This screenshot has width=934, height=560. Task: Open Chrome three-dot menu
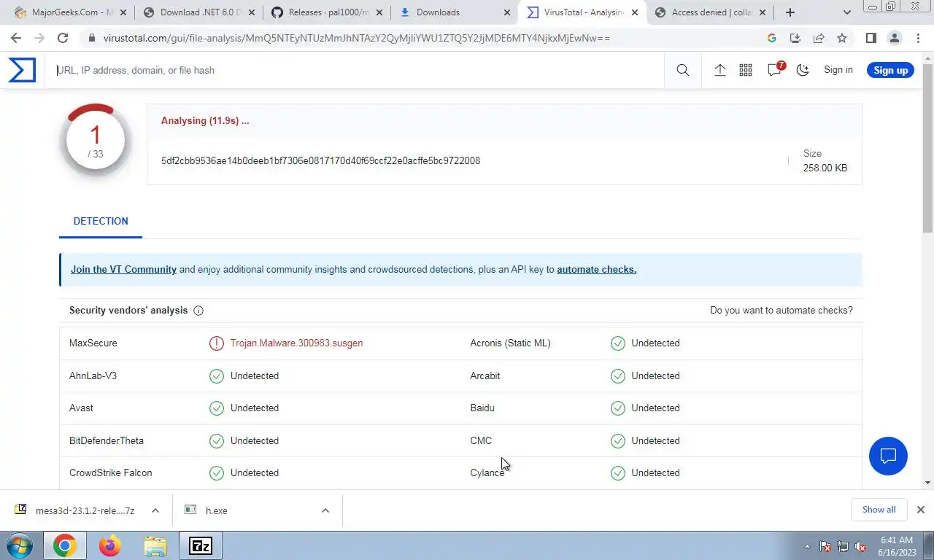pyautogui.click(x=917, y=38)
